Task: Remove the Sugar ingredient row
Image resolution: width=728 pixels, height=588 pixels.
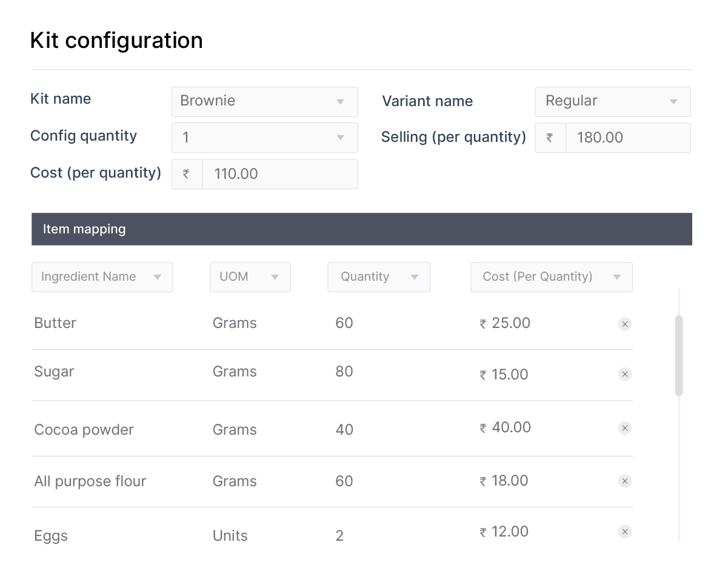Action: click(x=625, y=374)
